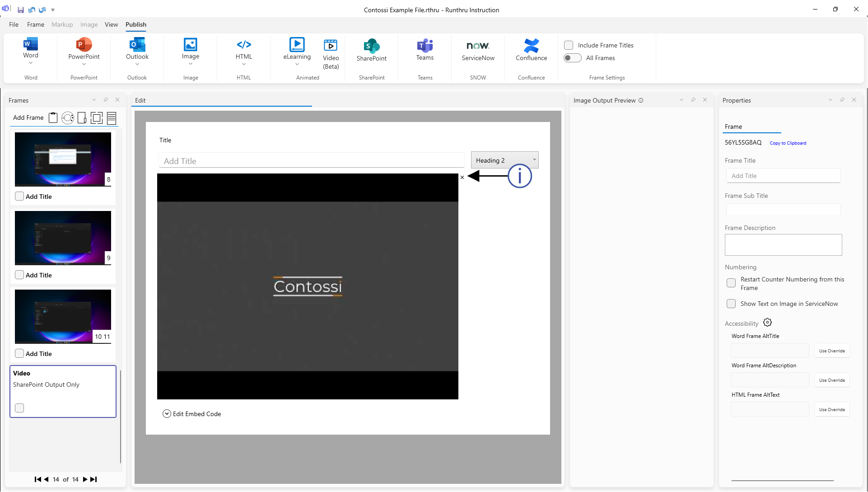Click Use Override for Word Frame AltTitle

click(831, 351)
